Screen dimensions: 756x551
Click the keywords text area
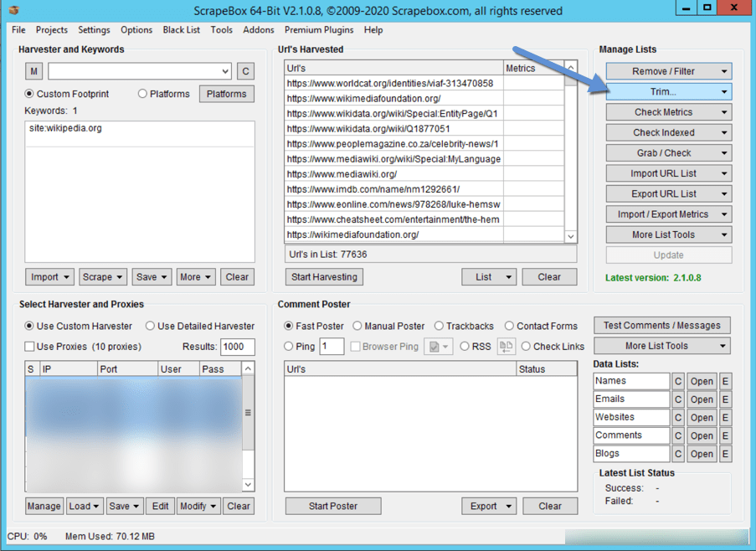[x=140, y=192]
